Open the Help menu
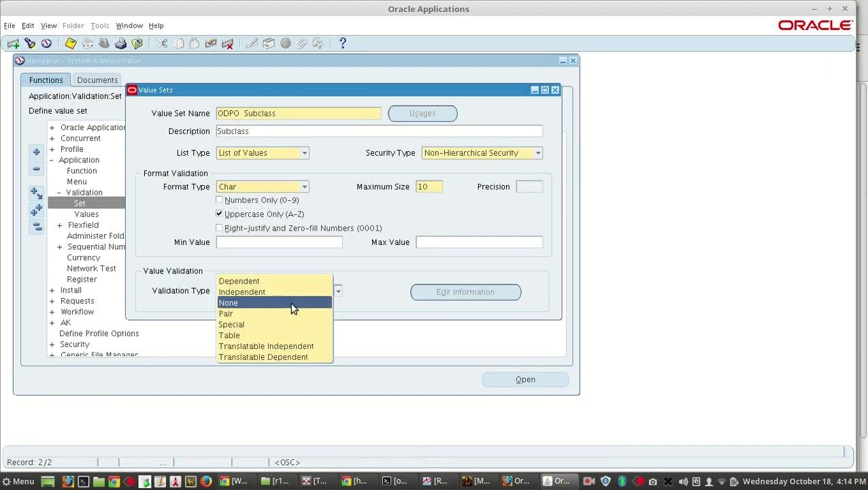 point(156,26)
